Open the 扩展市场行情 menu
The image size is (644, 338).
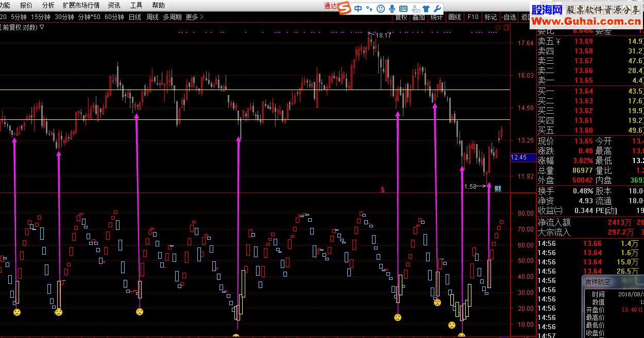81,5
